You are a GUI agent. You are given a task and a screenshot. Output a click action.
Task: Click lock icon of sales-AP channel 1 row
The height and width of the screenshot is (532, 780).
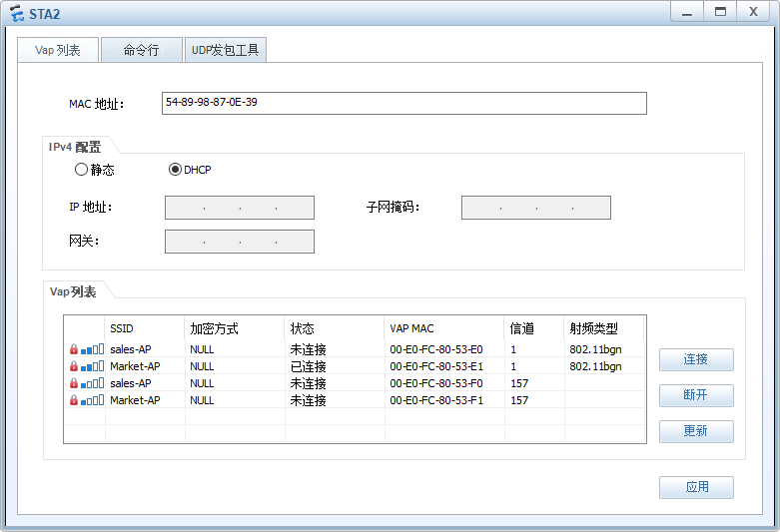click(74, 349)
